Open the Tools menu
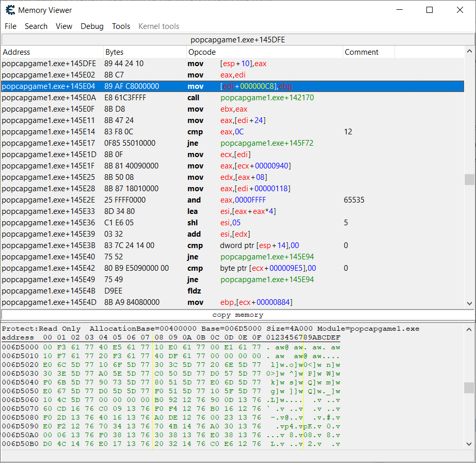 121,26
